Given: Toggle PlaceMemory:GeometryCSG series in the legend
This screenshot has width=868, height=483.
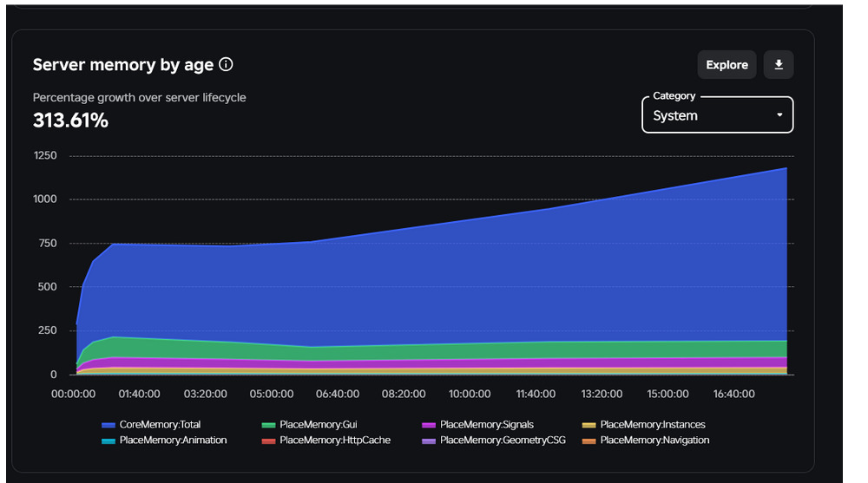Looking at the screenshot, I should [x=494, y=440].
